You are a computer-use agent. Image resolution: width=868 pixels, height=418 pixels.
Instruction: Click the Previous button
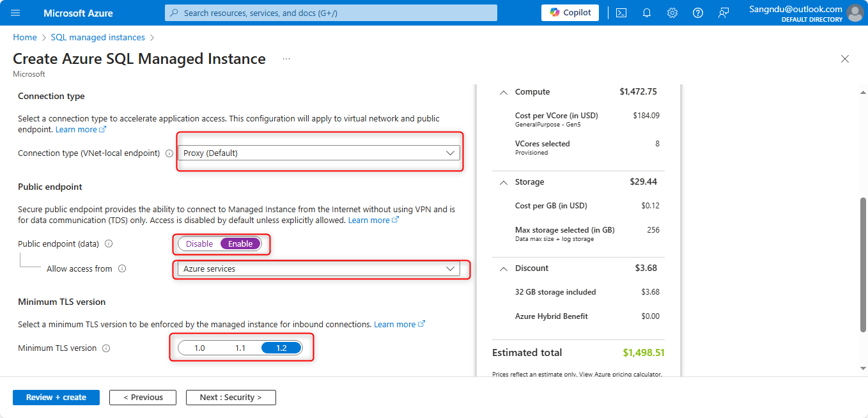(143, 398)
